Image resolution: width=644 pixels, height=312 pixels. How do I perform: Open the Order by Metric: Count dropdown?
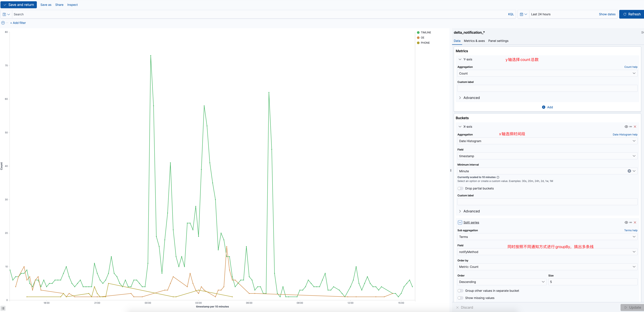click(x=547, y=267)
